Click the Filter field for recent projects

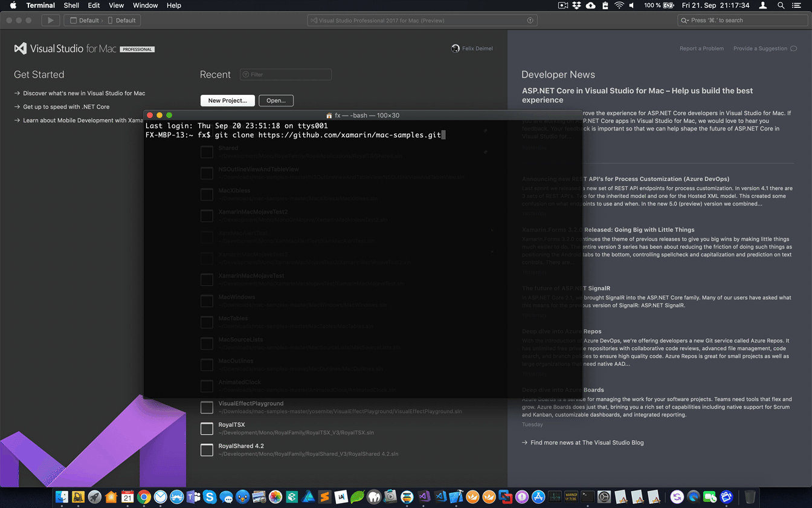(x=286, y=74)
